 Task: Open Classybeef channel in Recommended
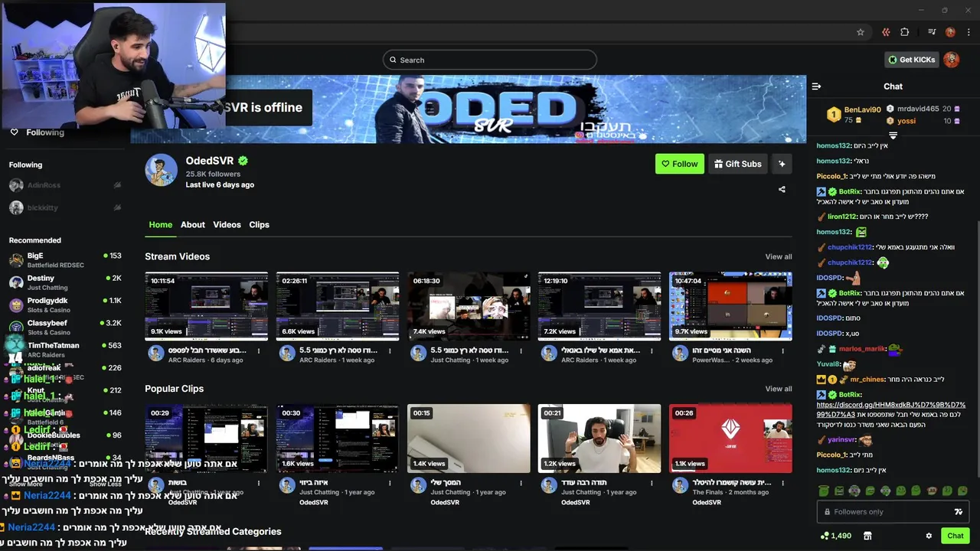point(65,327)
